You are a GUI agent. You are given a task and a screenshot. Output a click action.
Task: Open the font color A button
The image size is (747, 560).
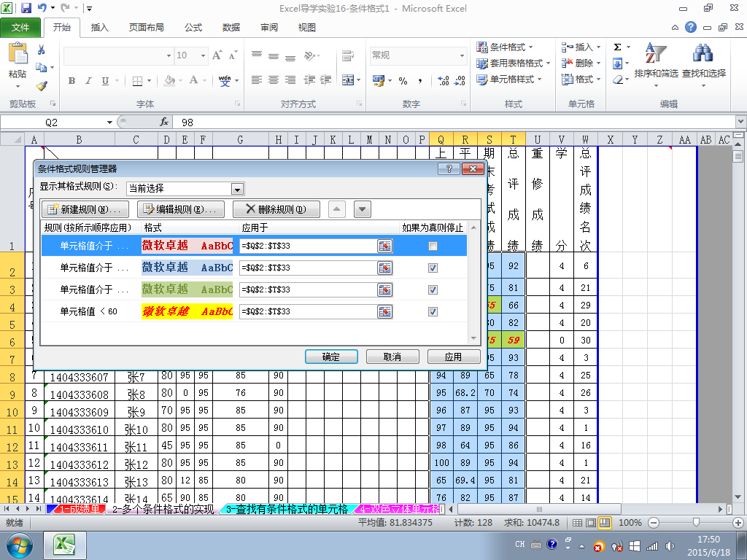193,80
